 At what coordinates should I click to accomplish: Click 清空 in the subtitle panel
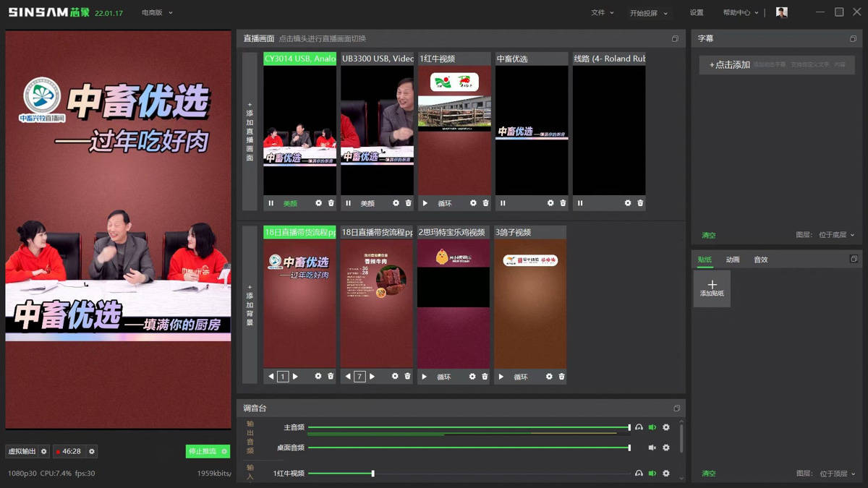point(708,235)
